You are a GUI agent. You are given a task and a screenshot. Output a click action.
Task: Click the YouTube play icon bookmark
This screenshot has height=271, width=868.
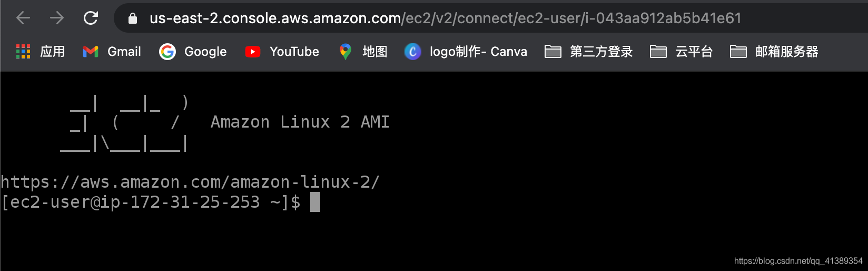[253, 51]
